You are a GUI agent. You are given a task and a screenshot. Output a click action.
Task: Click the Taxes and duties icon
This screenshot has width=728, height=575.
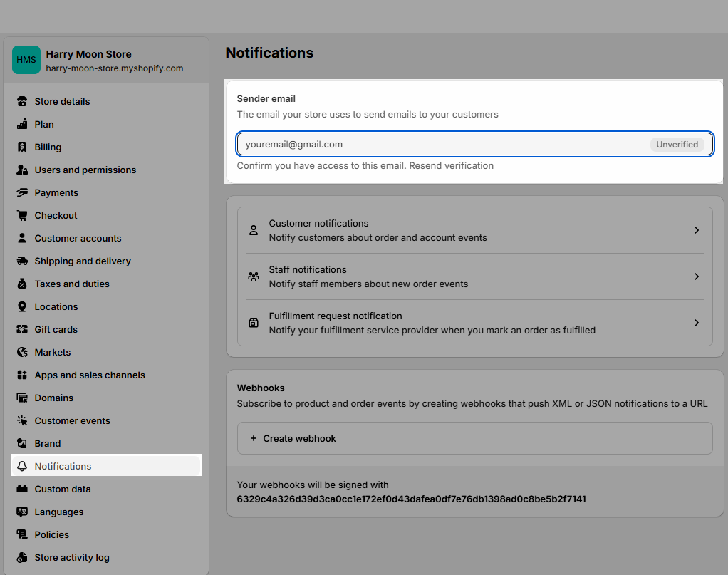click(22, 284)
